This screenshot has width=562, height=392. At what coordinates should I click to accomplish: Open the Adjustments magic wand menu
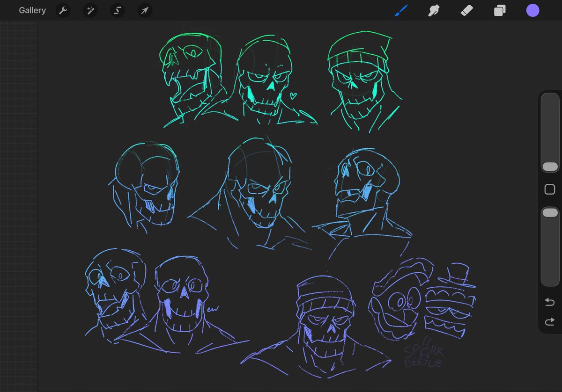click(x=90, y=10)
